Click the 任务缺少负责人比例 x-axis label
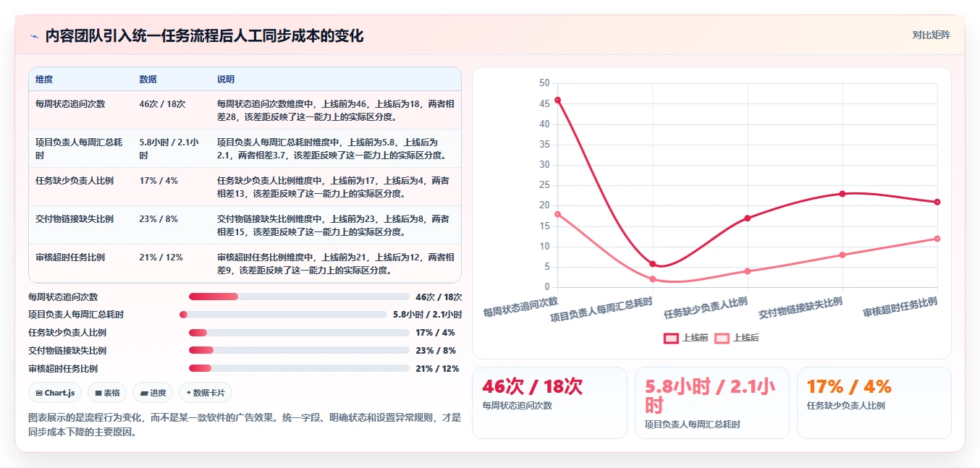Screen dimensions: 980x468 (705, 308)
